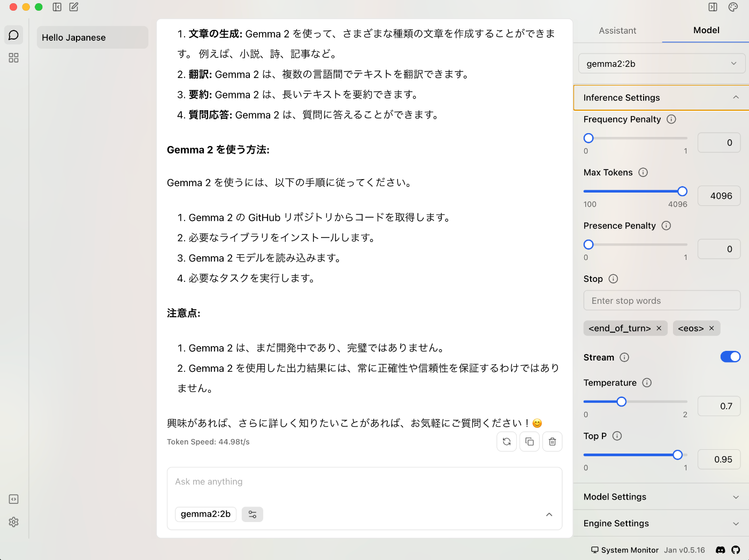The width and height of the screenshot is (749, 560).
Task: Adjust the Frequency Penalty slider handle
Action: (x=588, y=138)
